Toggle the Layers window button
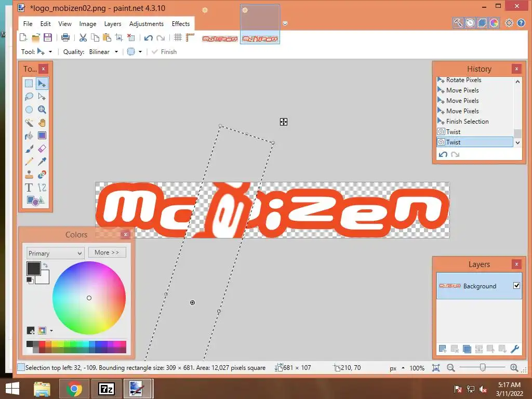The height and width of the screenshot is (399, 532). 482,23
